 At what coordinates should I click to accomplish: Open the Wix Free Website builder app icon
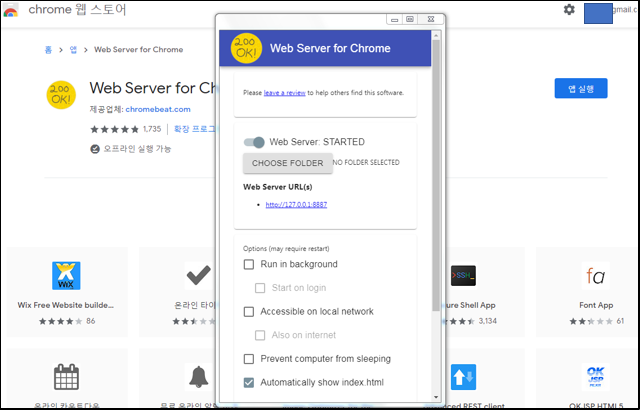(x=66, y=276)
